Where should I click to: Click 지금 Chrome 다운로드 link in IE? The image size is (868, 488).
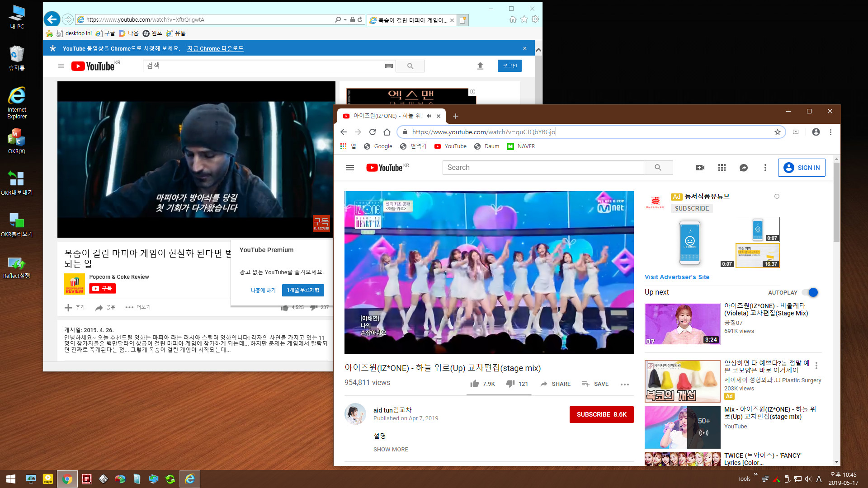tap(215, 48)
